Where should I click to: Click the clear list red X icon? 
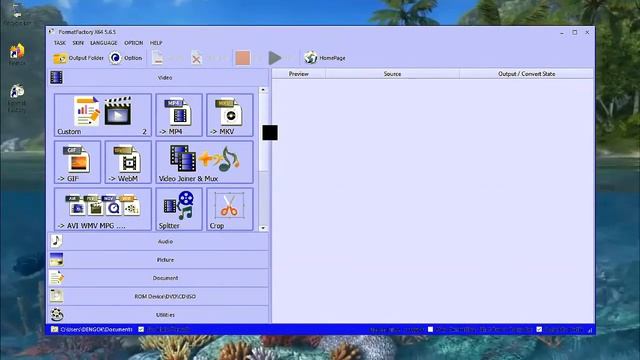click(196, 58)
